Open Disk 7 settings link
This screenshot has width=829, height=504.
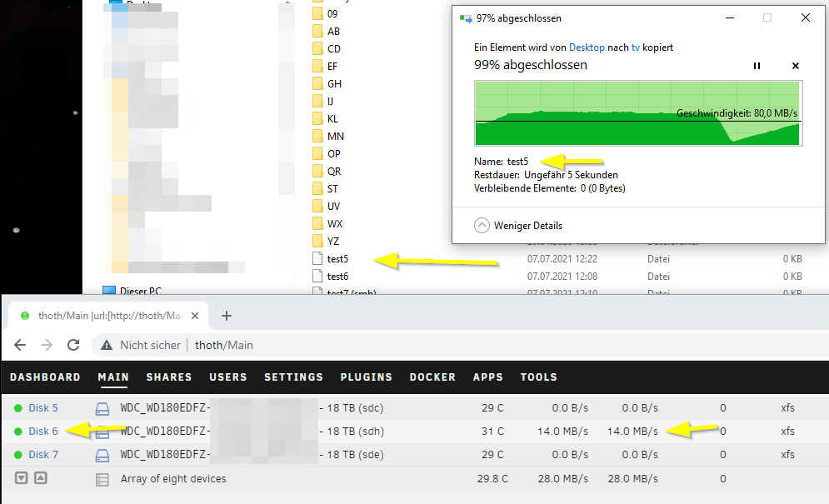[43, 455]
